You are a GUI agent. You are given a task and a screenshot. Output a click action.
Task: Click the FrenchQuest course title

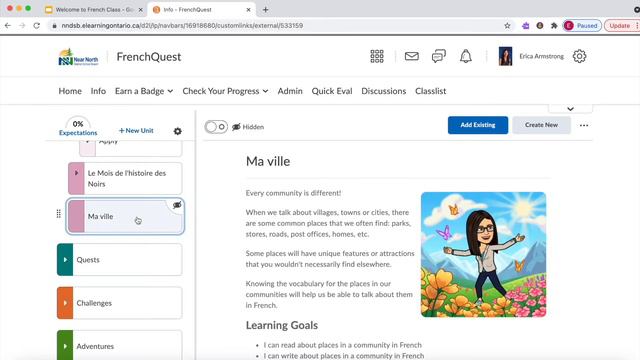[x=149, y=57]
